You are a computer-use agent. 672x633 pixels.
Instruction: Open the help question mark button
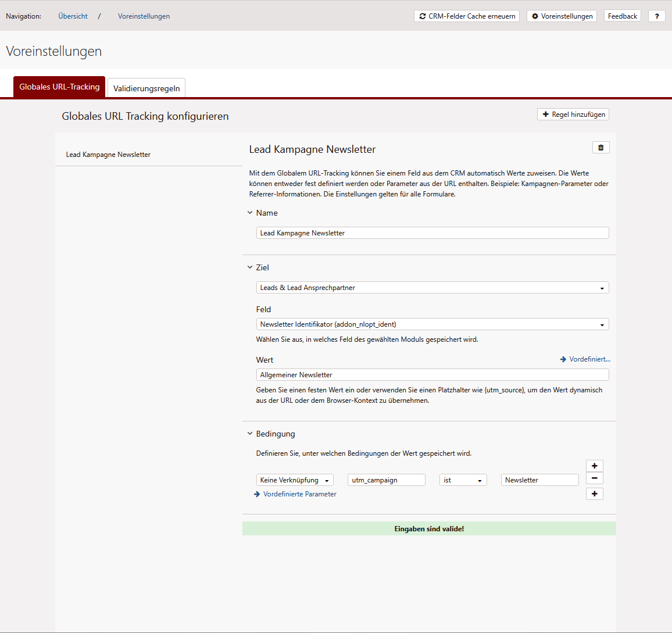coord(656,16)
